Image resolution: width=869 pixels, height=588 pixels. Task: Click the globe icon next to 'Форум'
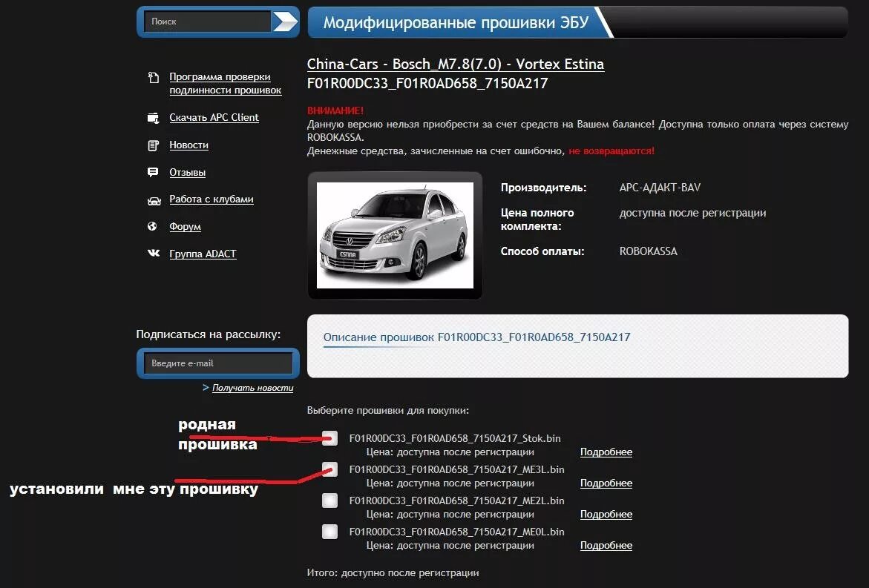154,226
